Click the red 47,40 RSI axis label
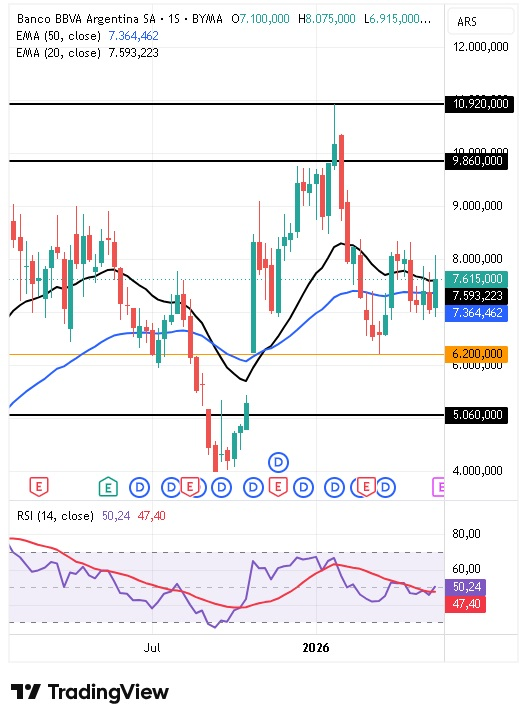The height and width of the screenshot is (709, 528). coord(466,604)
